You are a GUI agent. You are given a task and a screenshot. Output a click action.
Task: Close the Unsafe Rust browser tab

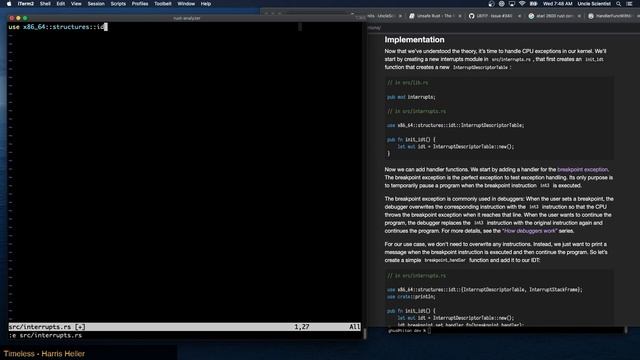click(x=460, y=16)
